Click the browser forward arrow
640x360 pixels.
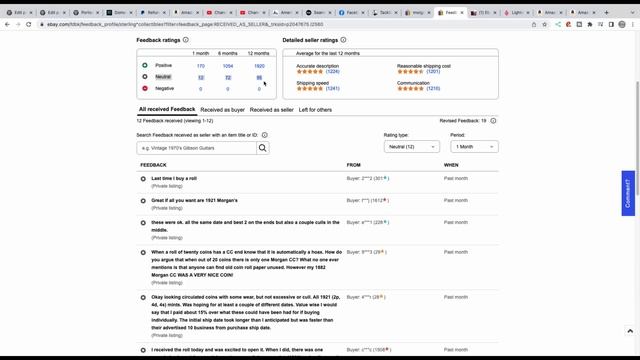[x=18, y=24]
